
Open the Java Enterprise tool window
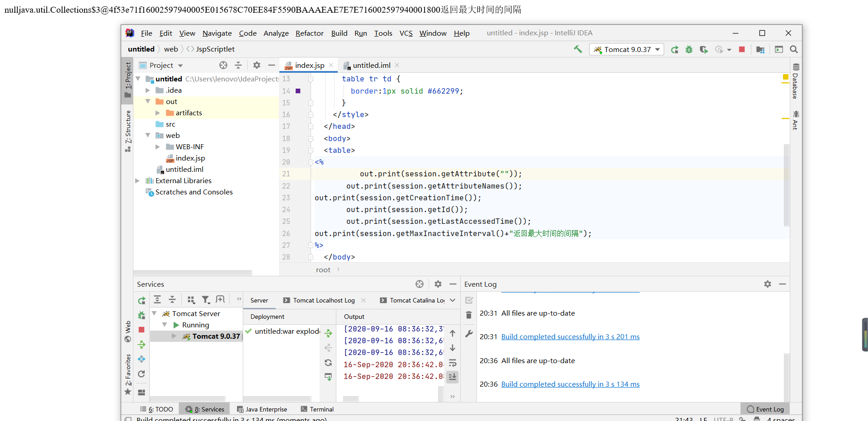tap(262, 409)
